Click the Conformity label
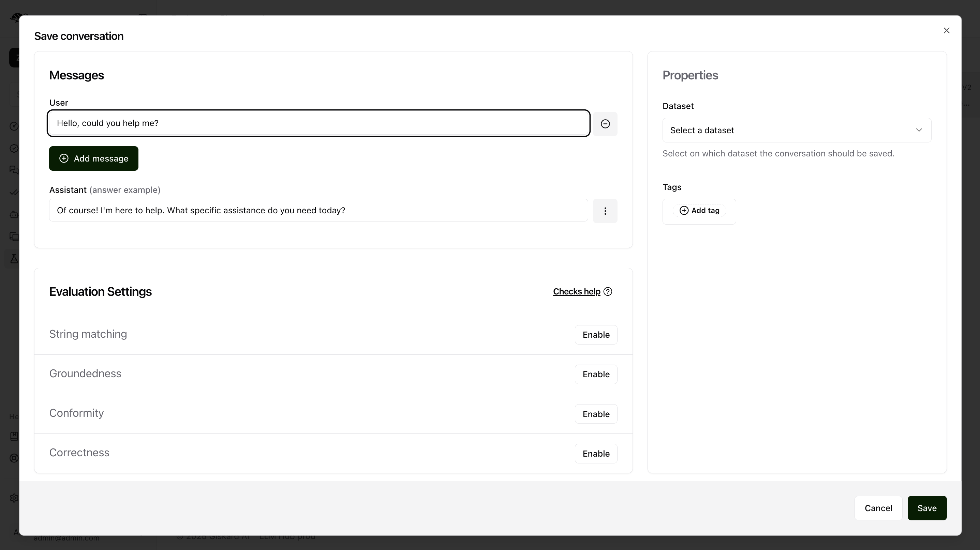Screen dimensions: 980x550 pos(76,413)
